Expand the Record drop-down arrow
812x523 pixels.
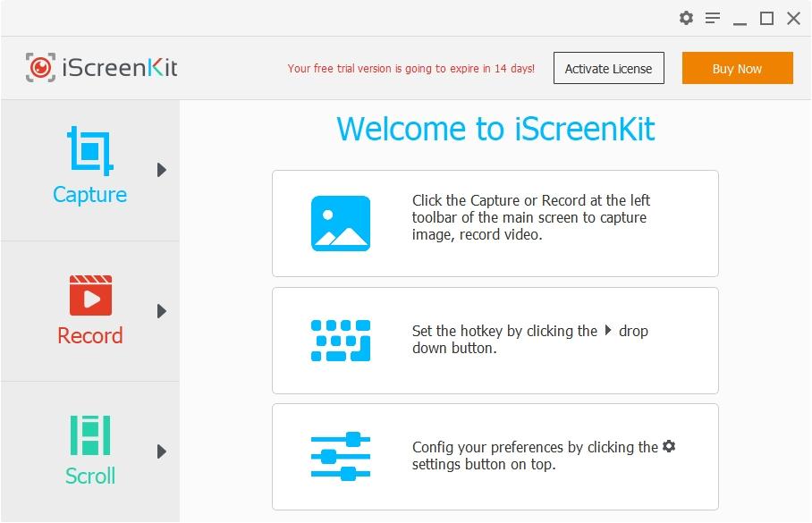162,311
